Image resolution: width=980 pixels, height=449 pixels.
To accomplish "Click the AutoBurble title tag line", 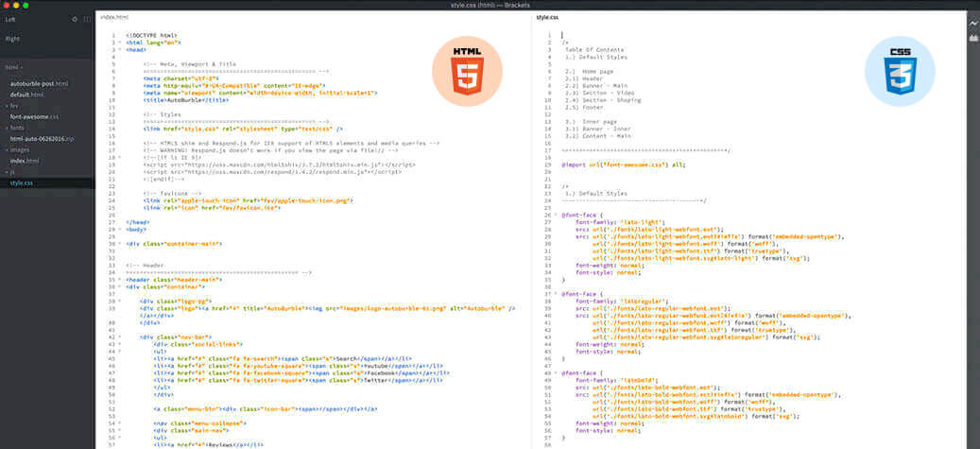I will click(185, 100).
